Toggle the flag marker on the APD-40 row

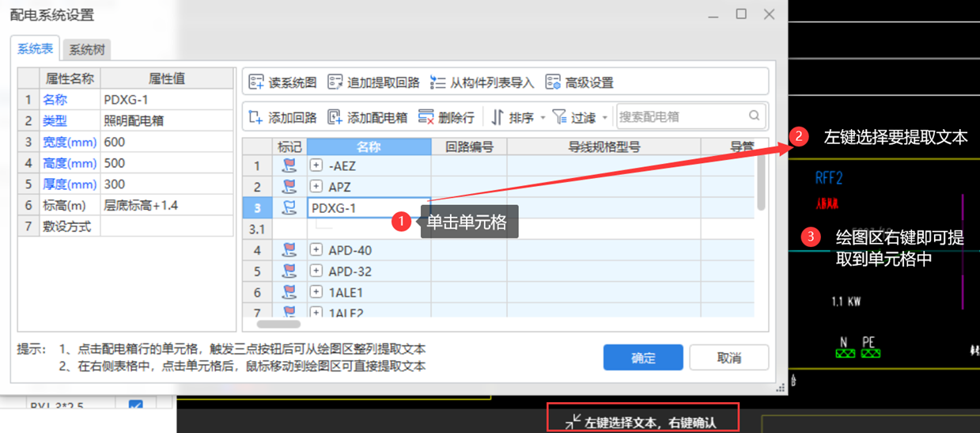[x=289, y=250]
